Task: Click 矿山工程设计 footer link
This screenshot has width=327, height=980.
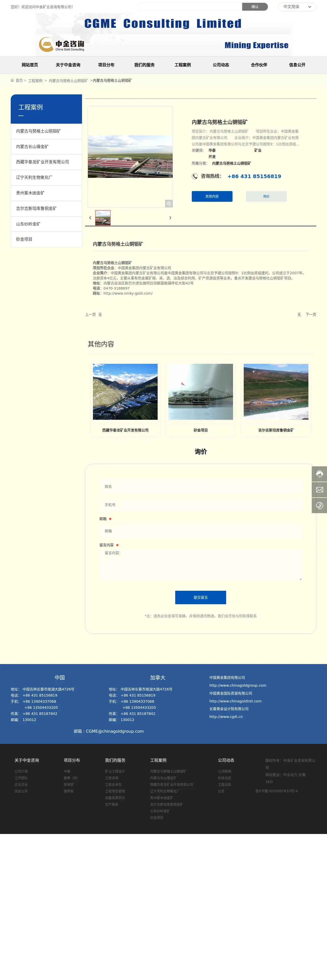Action: pyautogui.click(x=115, y=772)
